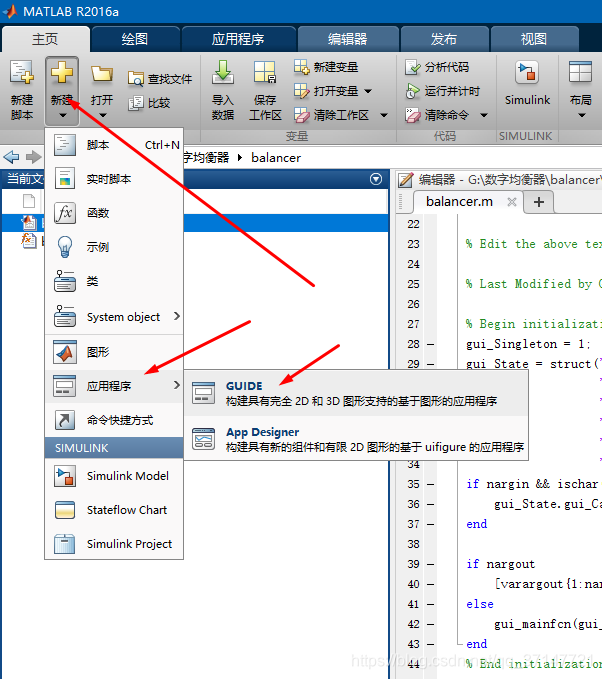Click the forward navigation arrow
Image resolution: width=602 pixels, height=679 pixels.
[x=33, y=157]
